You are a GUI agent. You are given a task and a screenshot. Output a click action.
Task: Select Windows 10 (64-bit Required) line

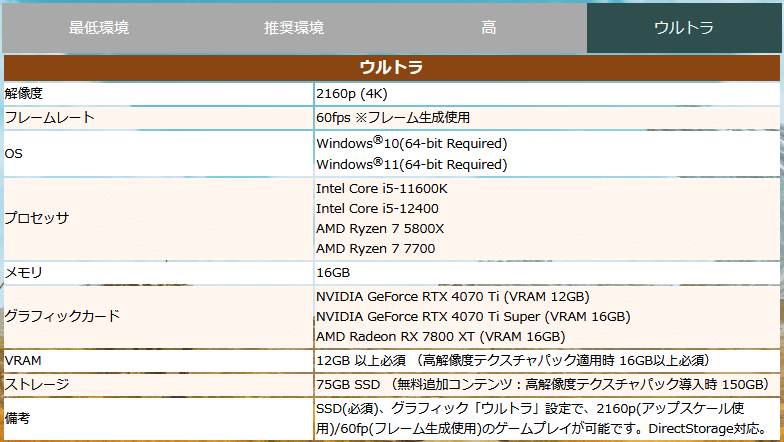(412, 143)
